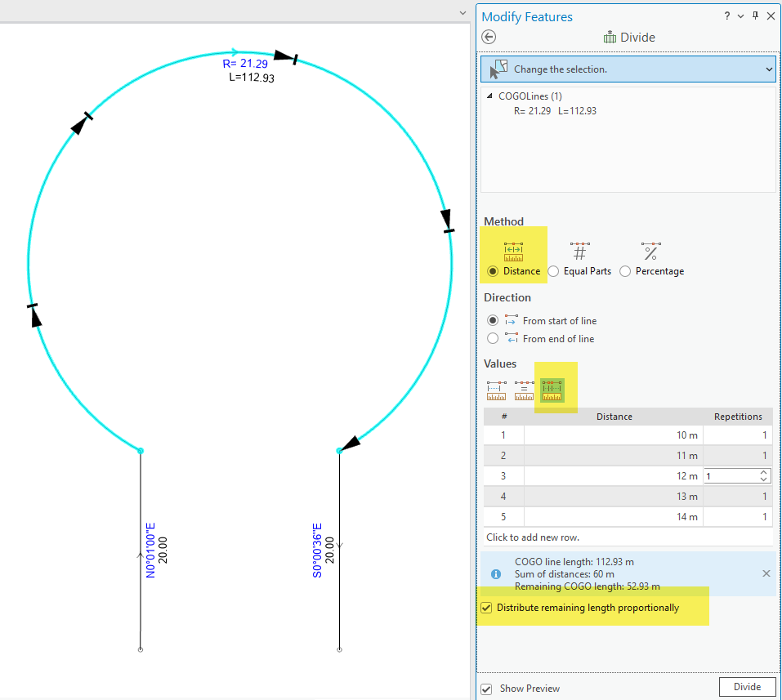Viewport: 782px width, 700px height.
Task: Toggle Distribute remaining length proportionally checkbox
Action: 486,608
